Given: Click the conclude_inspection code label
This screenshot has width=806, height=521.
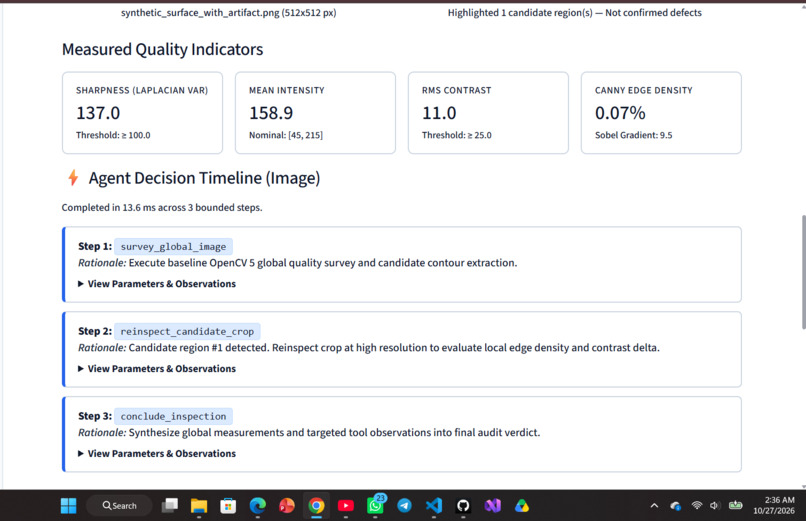Looking at the screenshot, I should point(173,416).
